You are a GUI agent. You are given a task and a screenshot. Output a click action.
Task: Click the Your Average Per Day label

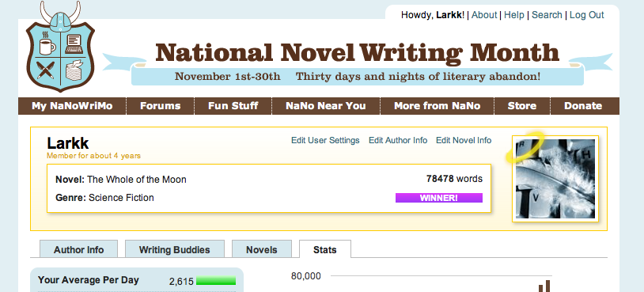[x=89, y=280]
